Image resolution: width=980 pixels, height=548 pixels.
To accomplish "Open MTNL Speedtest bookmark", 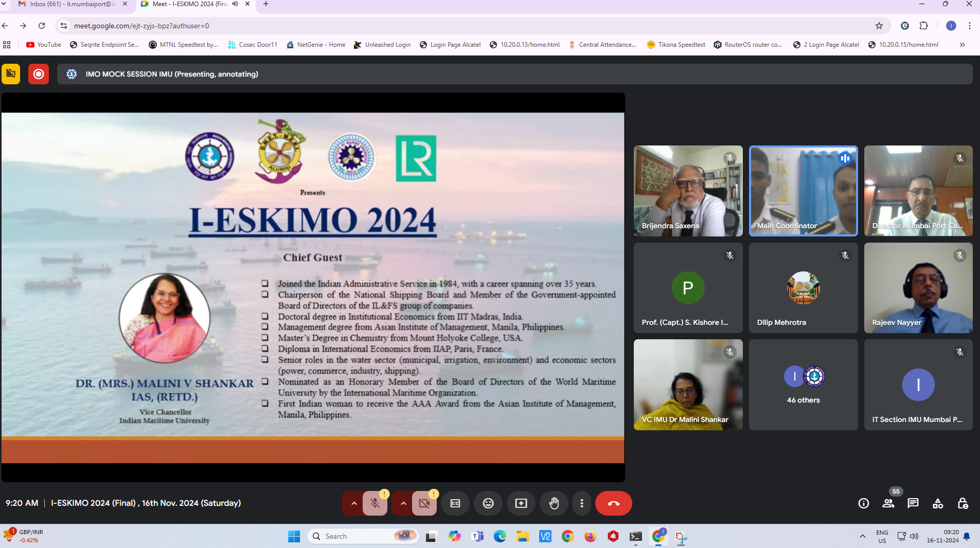I will [183, 45].
